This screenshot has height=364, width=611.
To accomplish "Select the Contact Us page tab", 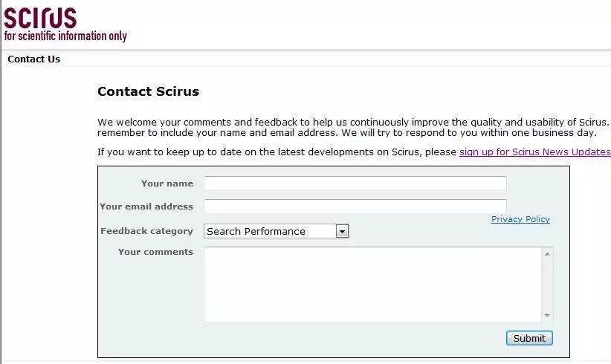I will pyautogui.click(x=34, y=59).
